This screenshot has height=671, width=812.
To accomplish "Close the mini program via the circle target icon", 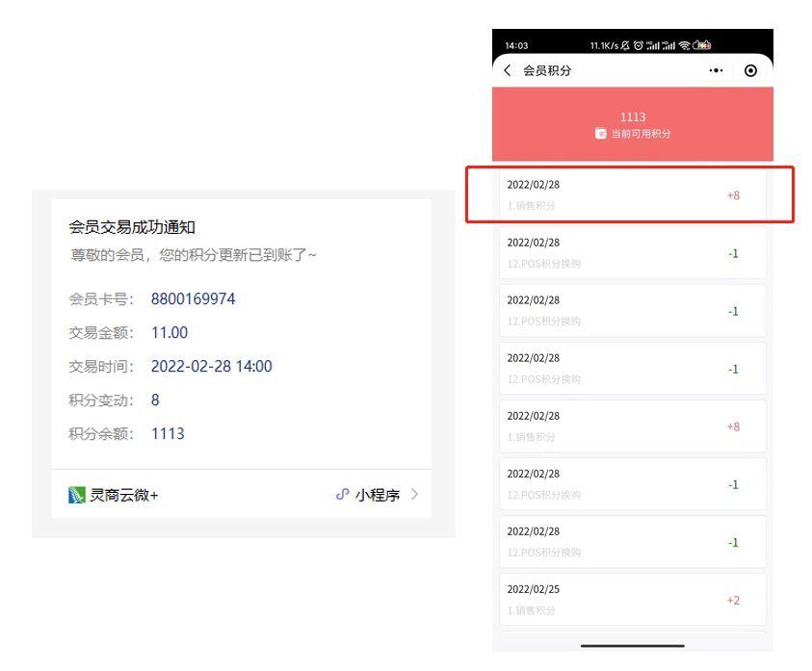I will click(x=750, y=70).
